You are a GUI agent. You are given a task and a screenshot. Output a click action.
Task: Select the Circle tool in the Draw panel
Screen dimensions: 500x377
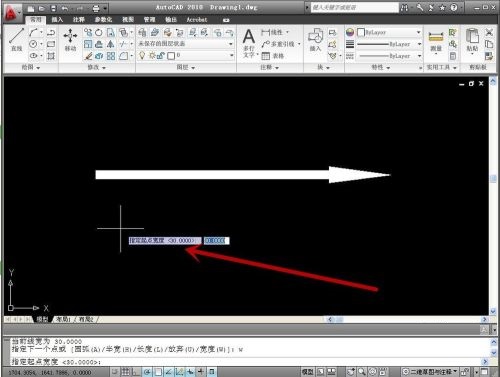click(x=33, y=44)
